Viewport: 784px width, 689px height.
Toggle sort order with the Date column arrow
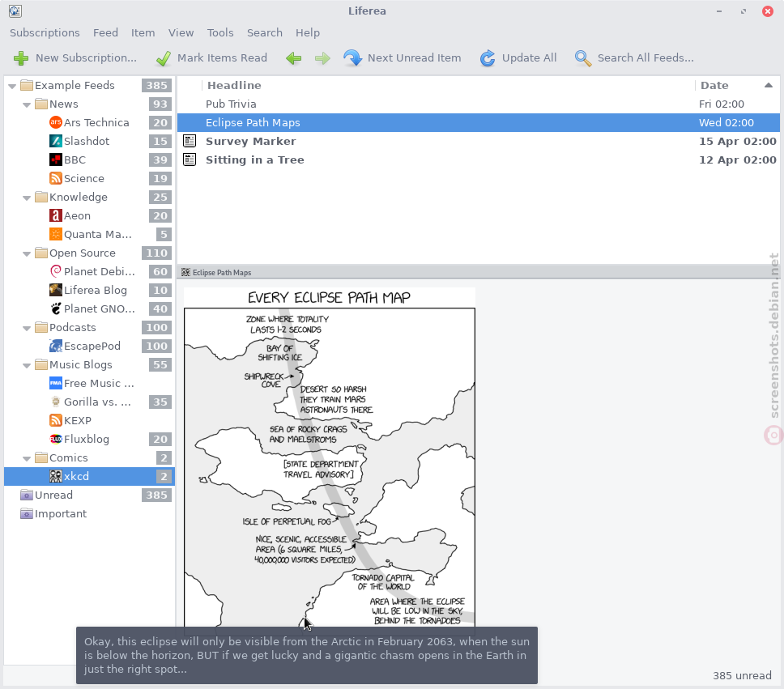click(x=769, y=86)
